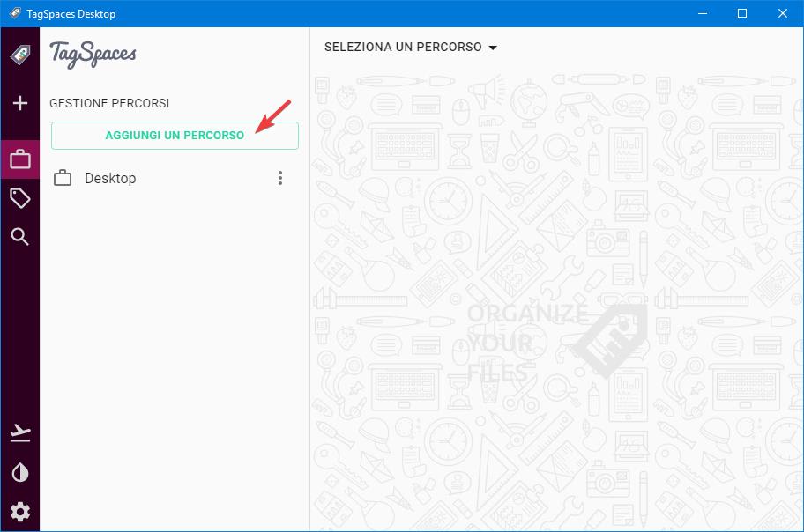Open the search magnifier icon

(20, 237)
